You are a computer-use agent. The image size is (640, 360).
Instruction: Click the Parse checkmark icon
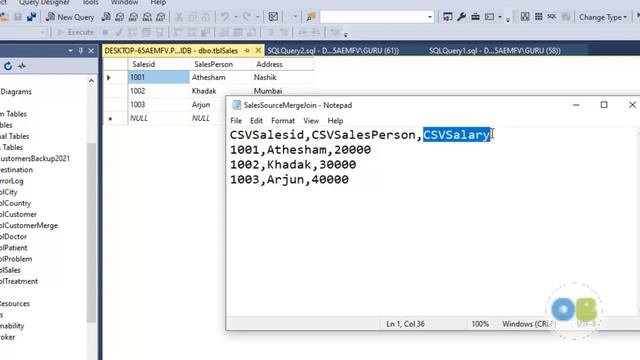(x=119, y=32)
